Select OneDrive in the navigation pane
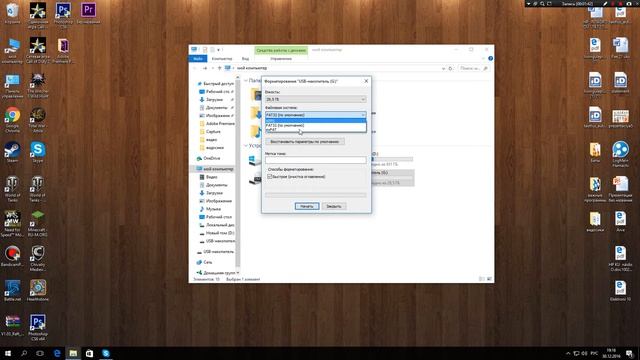The height and width of the screenshot is (360, 640). (212, 158)
